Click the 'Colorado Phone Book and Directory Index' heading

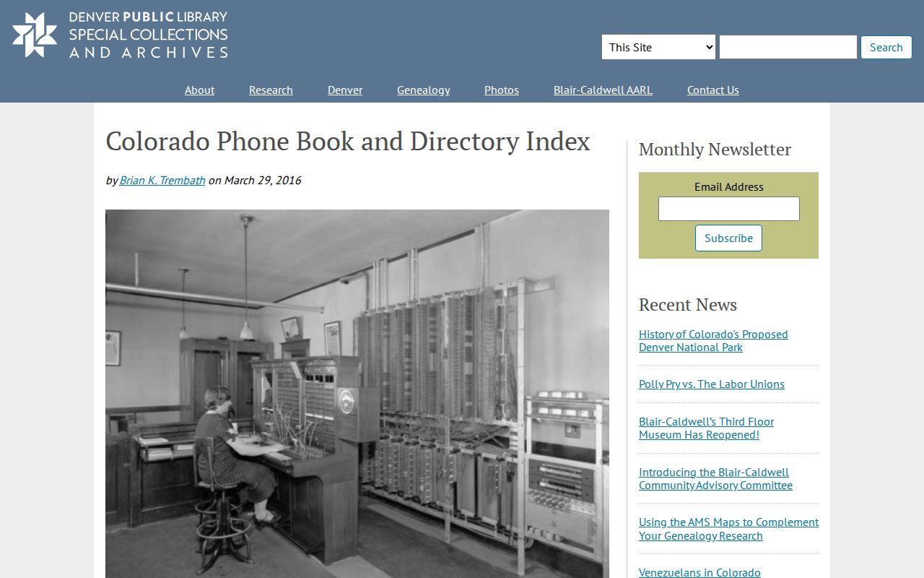(348, 141)
